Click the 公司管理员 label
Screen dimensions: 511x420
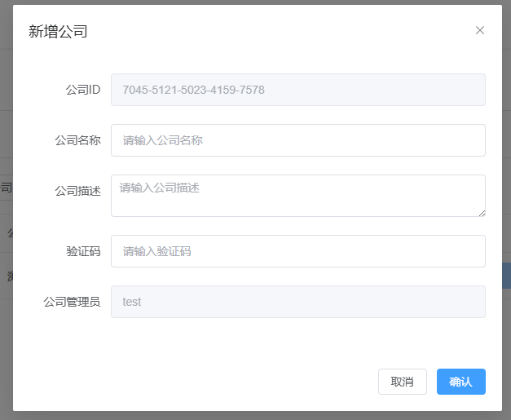(72, 302)
